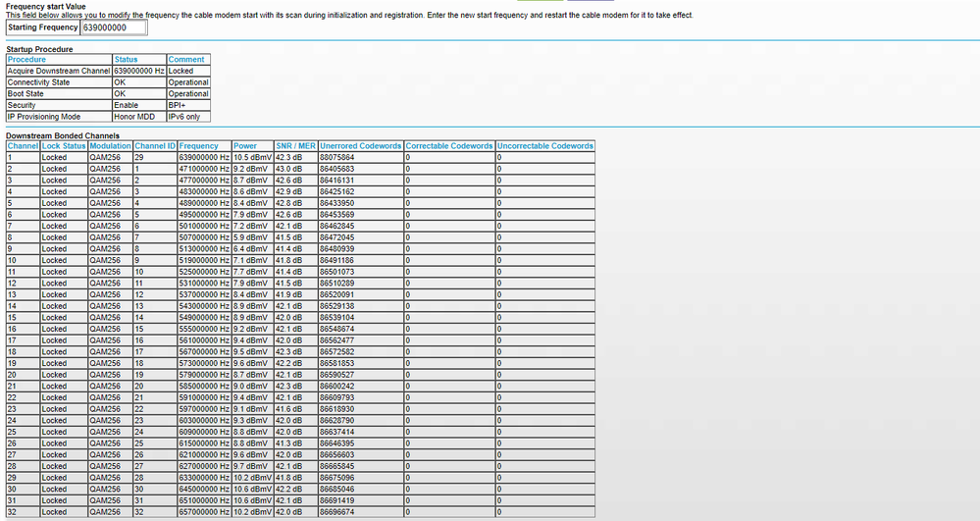980x521 pixels.
Task: Click the SNR / MER column header
Action: (x=294, y=146)
